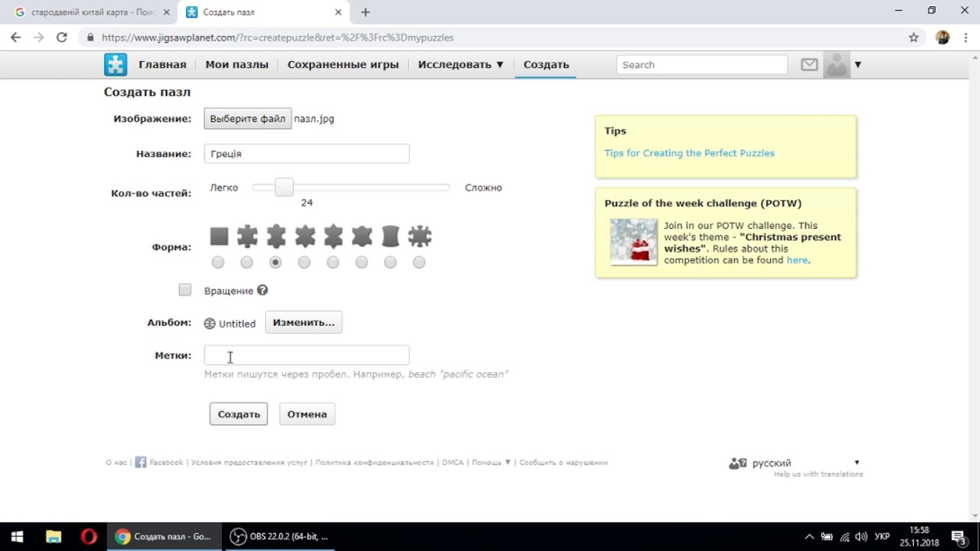Open the messages envelope icon
The height and width of the screenshot is (551, 980).
[x=809, y=65]
